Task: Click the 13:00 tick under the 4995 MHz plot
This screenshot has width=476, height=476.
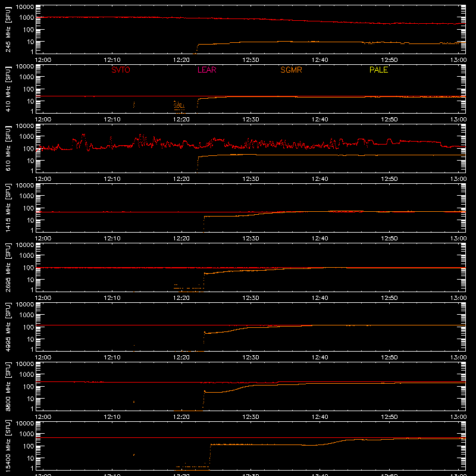Action: coord(458,358)
